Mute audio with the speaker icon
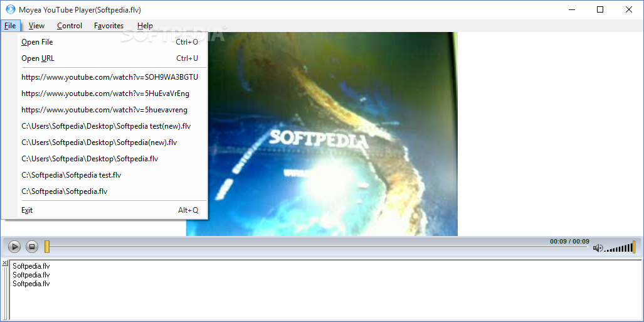 (x=598, y=247)
